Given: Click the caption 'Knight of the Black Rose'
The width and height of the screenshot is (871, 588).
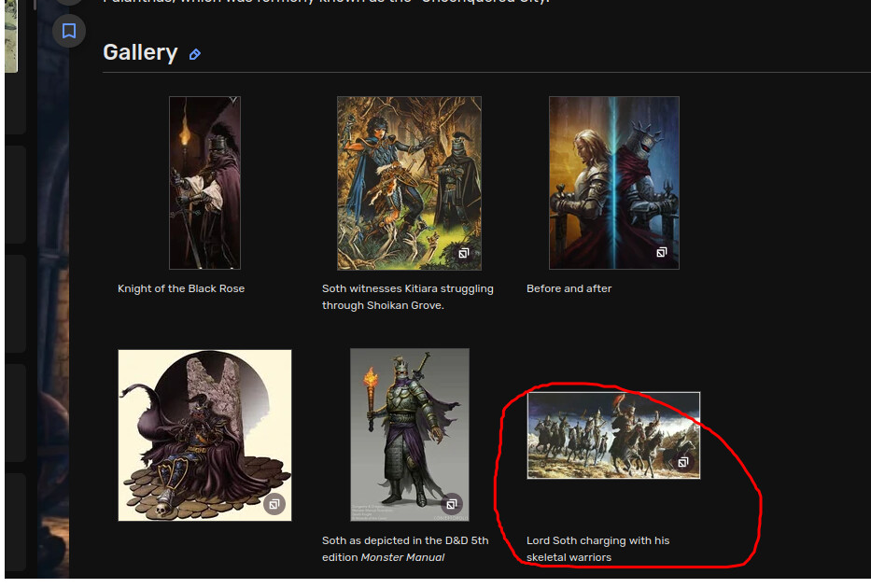Looking at the screenshot, I should (x=181, y=288).
